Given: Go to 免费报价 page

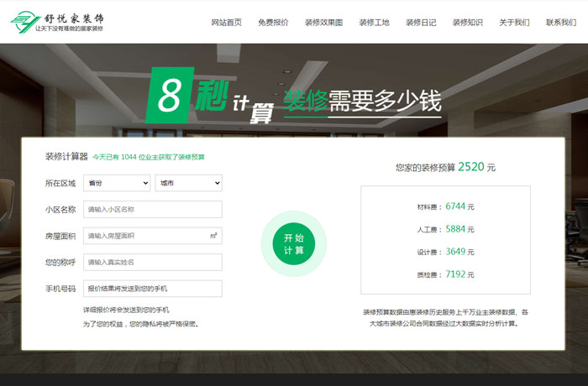Looking at the screenshot, I should [273, 23].
